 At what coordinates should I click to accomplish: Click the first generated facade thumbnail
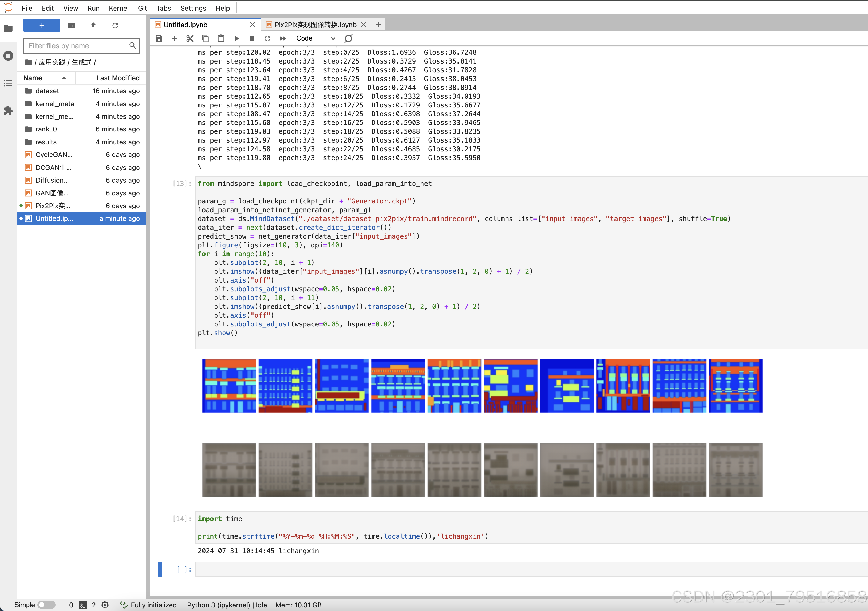tap(229, 470)
